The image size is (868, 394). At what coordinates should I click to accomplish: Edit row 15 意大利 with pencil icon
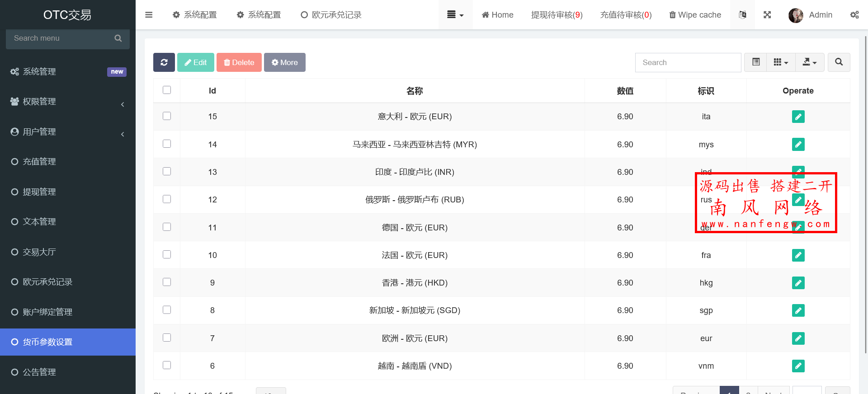click(798, 117)
